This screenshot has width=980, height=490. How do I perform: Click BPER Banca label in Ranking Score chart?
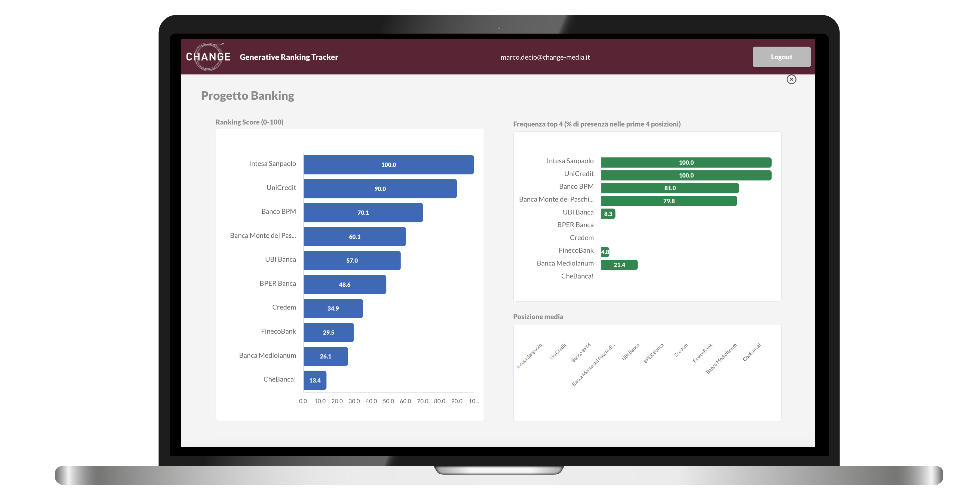click(x=278, y=283)
